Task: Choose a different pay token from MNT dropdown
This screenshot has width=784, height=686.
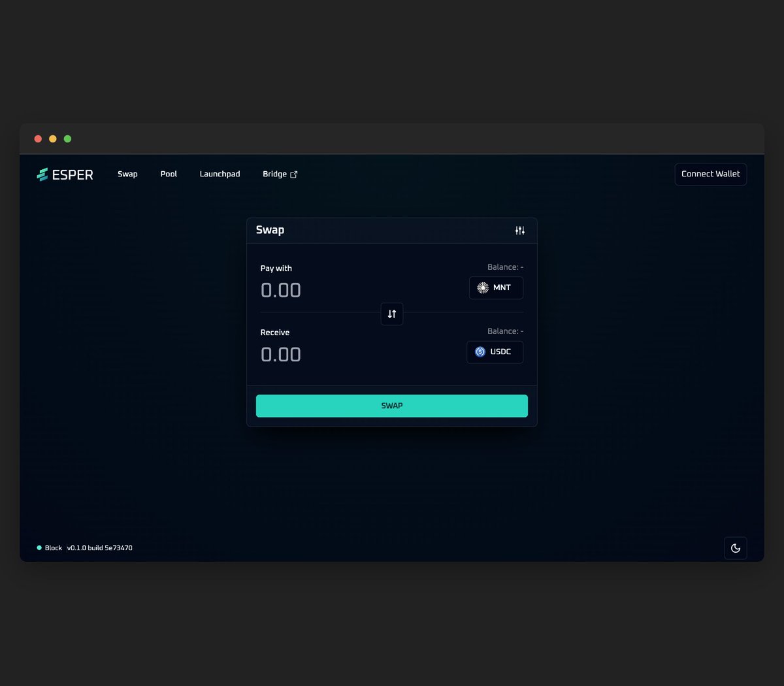Action: point(496,287)
